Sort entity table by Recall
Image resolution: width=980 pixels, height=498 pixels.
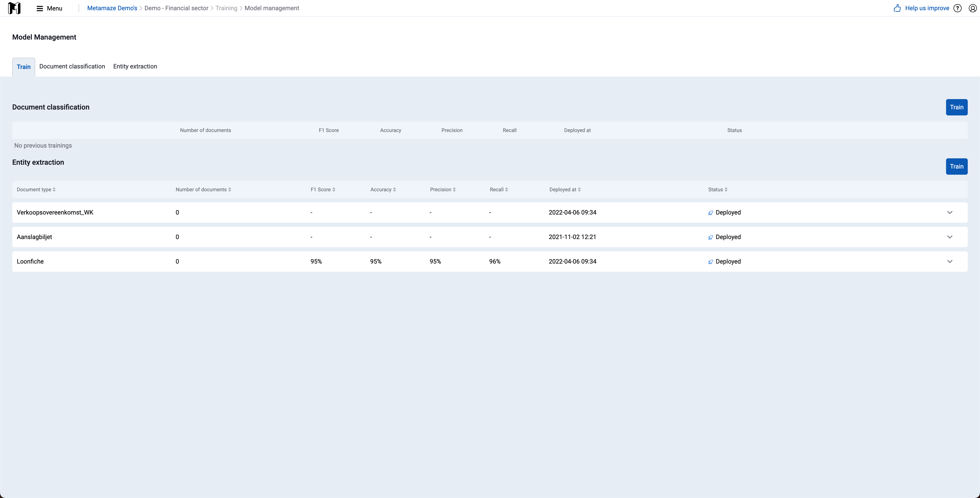click(499, 189)
